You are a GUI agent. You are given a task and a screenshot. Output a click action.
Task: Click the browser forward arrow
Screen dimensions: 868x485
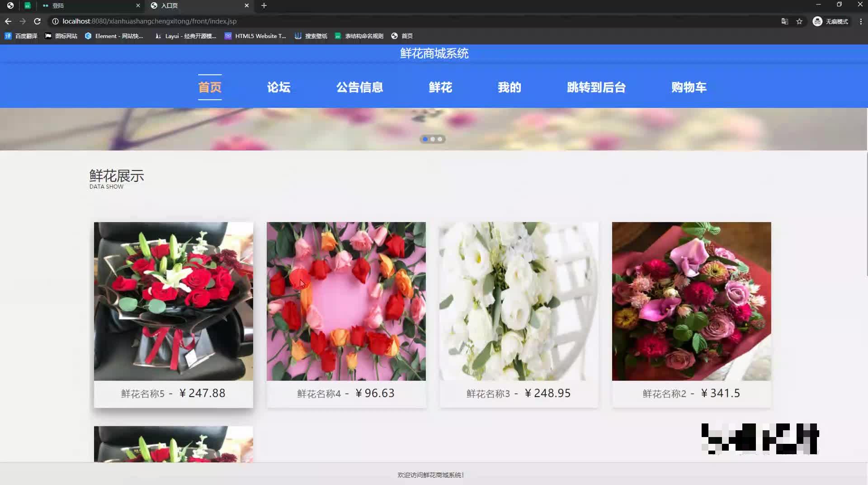point(23,21)
